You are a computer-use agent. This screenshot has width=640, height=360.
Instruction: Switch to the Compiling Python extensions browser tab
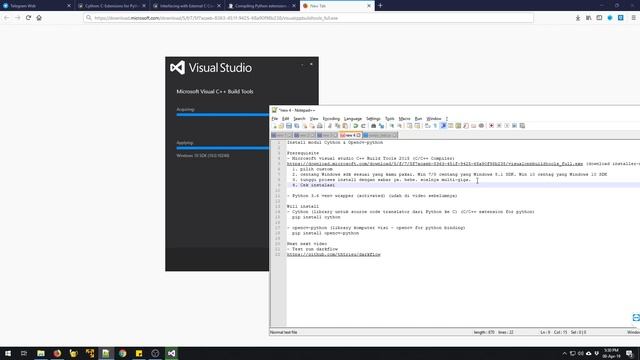pyautogui.click(x=261, y=6)
